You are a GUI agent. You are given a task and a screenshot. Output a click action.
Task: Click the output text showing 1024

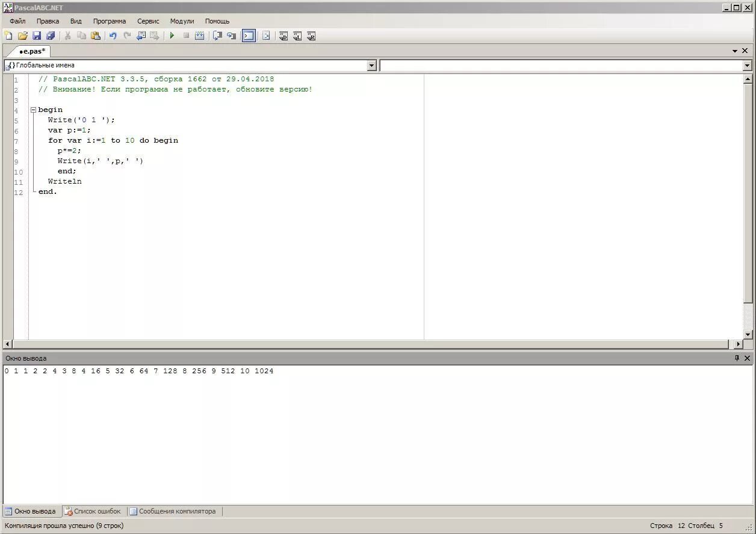(x=264, y=371)
